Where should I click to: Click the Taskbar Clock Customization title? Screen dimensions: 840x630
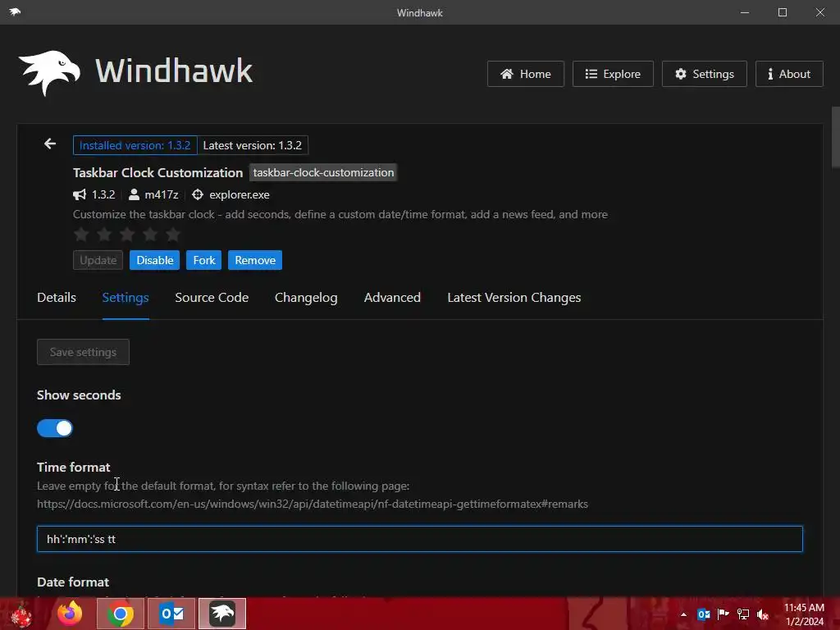[x=158, y=172]
